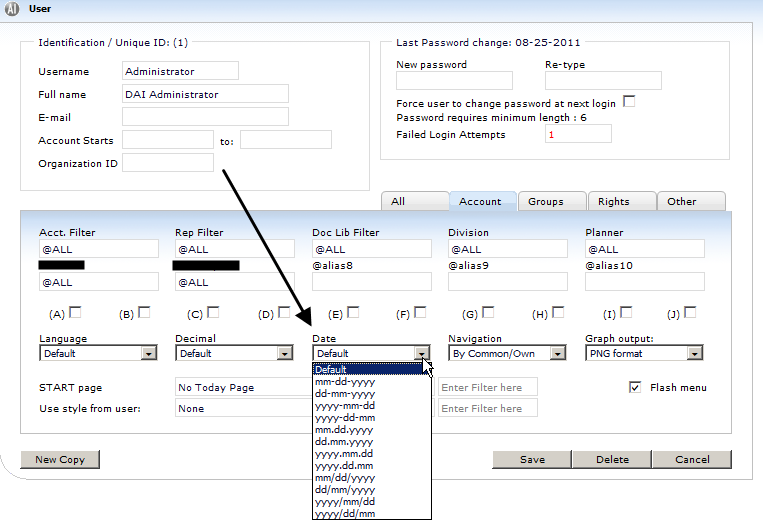Viewport: 763px width, 531px height.
Task: Enable Force user to change password checkbox
Action: (629, 102)
